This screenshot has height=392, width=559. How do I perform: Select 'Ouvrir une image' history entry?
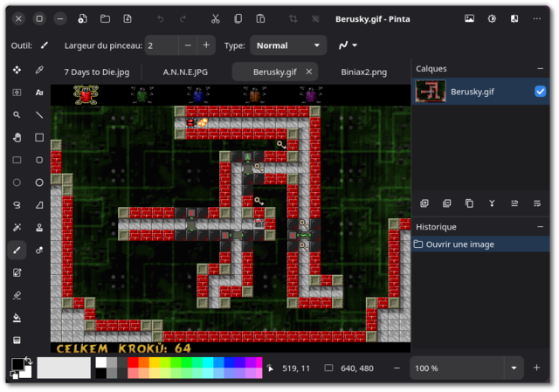tap(480, 244)
